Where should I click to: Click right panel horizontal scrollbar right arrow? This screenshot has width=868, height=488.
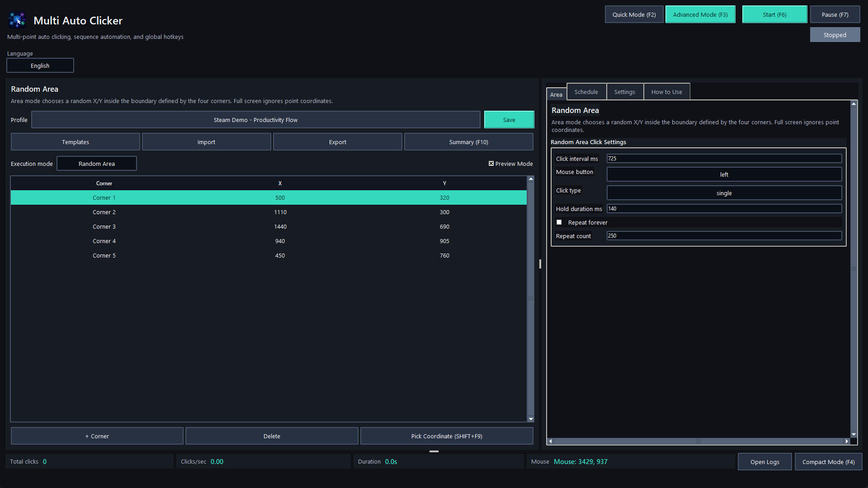coord(847,441)
